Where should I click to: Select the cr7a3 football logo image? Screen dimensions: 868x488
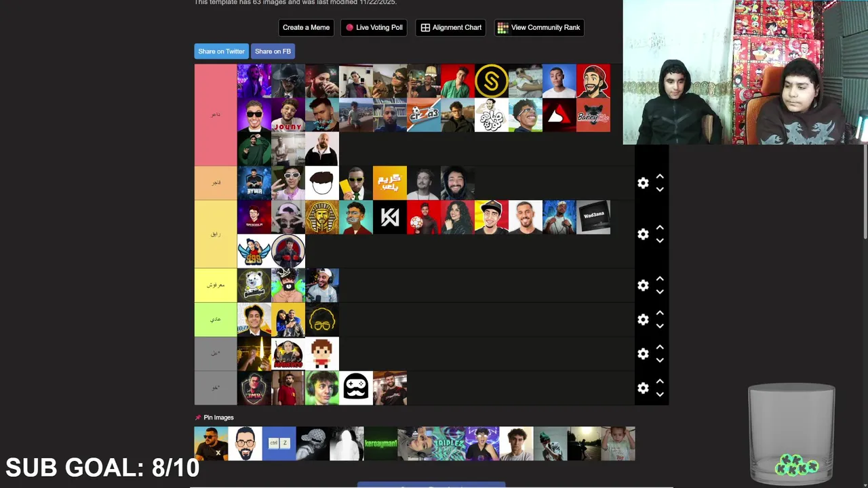pyautogui.click(x=424, y=115)
